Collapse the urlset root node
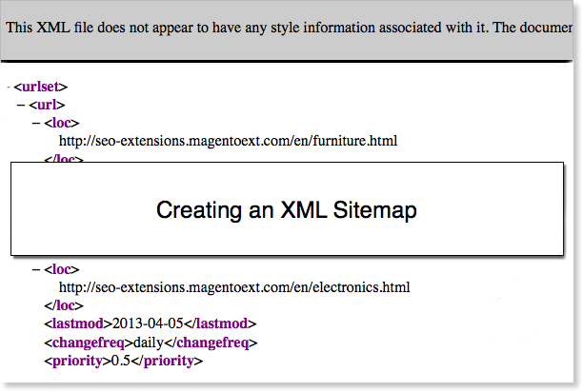583x392 pixels. click(9, 88)
